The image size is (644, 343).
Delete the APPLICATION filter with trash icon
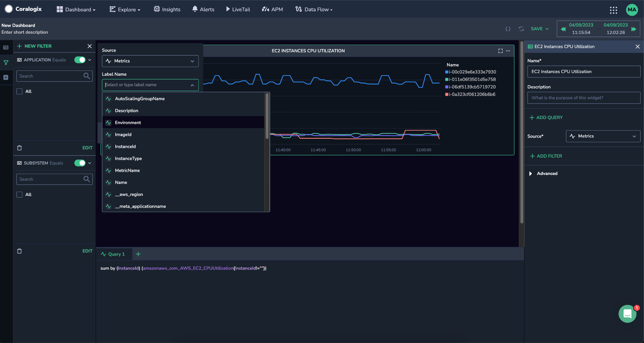(x=19, y=148)
